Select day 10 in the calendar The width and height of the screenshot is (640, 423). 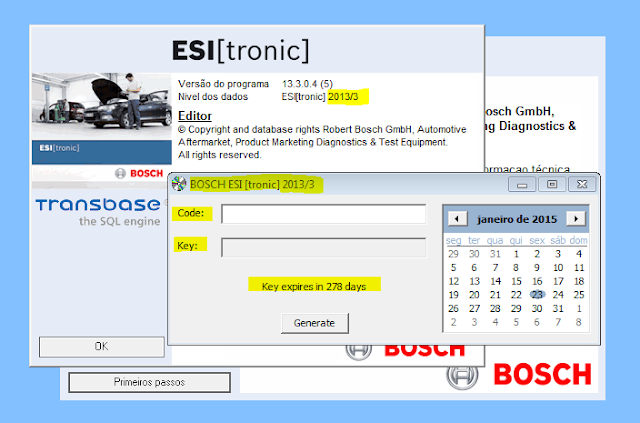pyautogui.click(x=558, y=267)
